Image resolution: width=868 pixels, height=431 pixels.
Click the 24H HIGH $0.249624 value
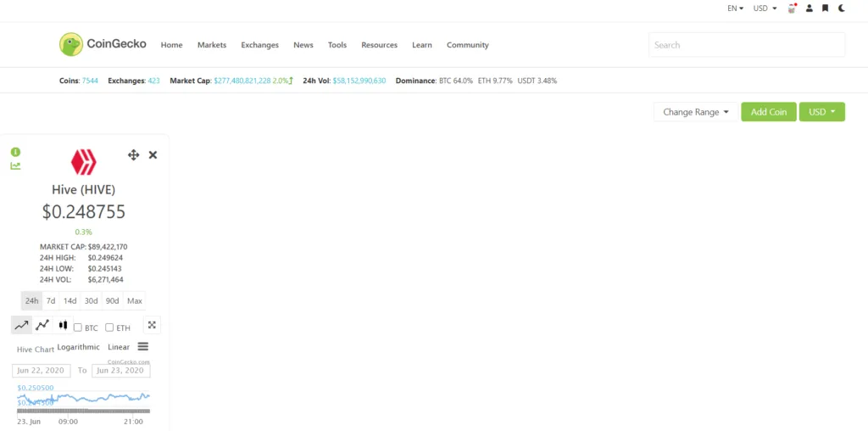(x=105, y=258)
